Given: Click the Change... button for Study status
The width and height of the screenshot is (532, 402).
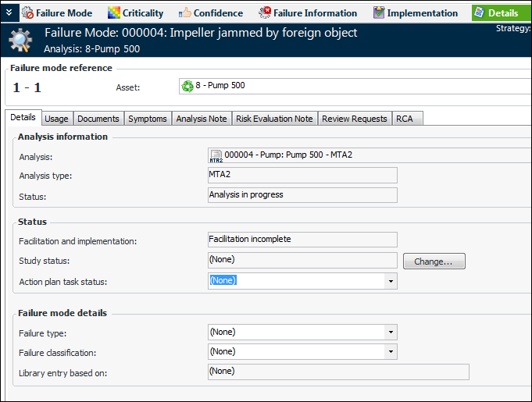Looking at the screenshot, I should 434,261.
